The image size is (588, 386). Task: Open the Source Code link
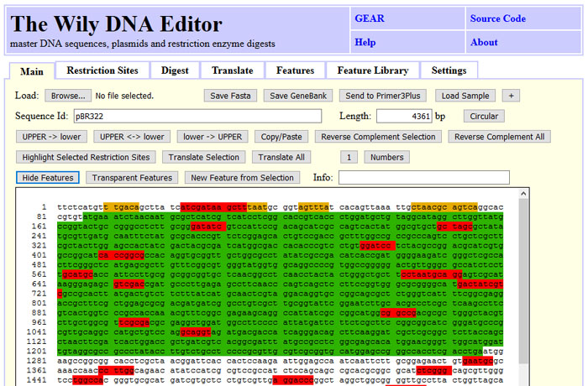[497, 18]
